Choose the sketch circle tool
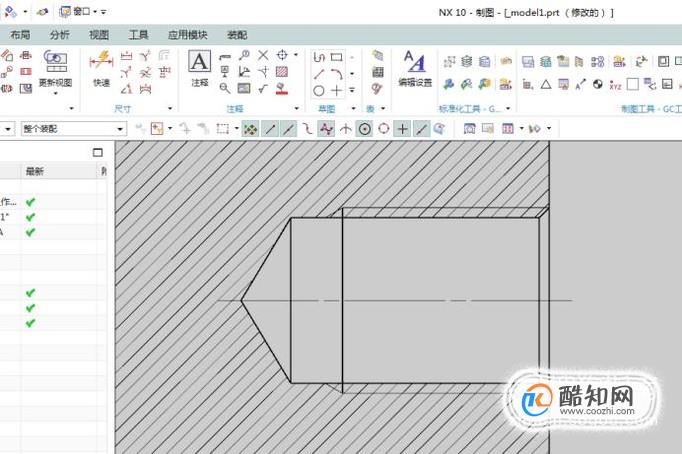 (319, 90)
